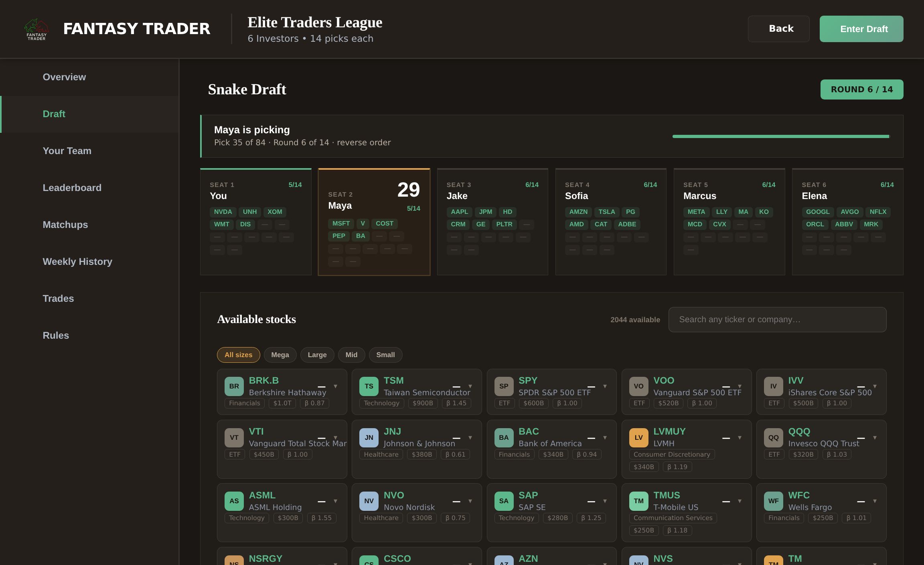Image resolution: width=924 pixels, height=565 pixels.
Task: Filter stocks by Mega cap
Action: pyautogui.click(x=280, y=355)
